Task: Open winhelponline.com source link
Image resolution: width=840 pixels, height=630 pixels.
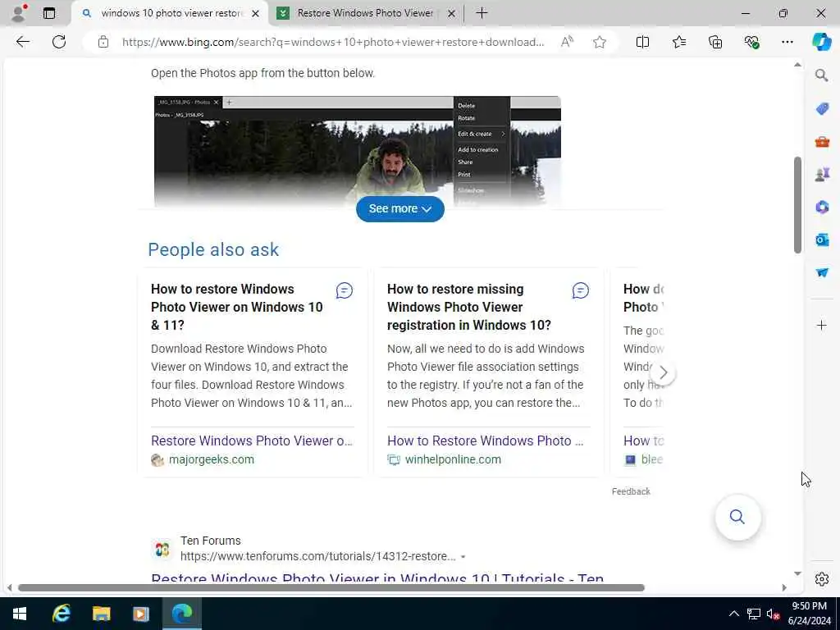Action: tap(453, 459)
